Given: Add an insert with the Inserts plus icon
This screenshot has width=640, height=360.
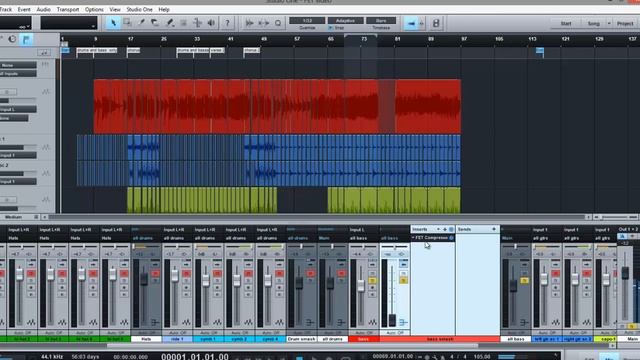Looking at the screenshot, I should tap(444, 229).
